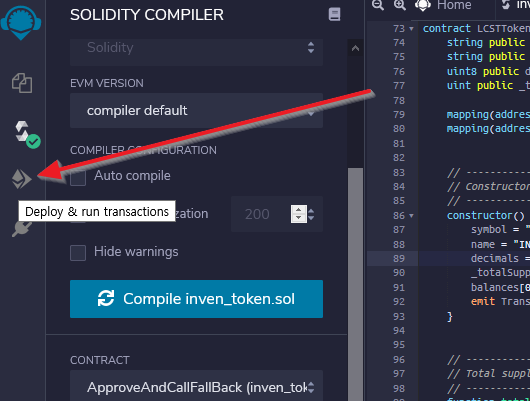Decrease optimization runs with the down arrow
This screenshot has width=530, height=401.
(x=298, y=218)
